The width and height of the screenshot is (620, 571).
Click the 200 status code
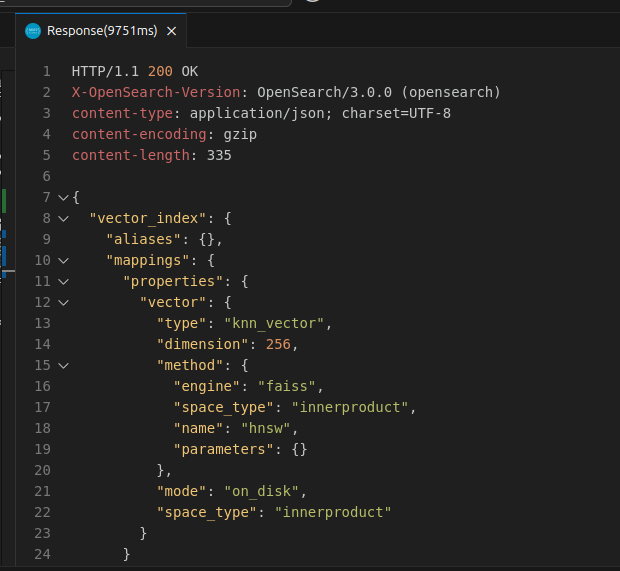coord(160,71)
